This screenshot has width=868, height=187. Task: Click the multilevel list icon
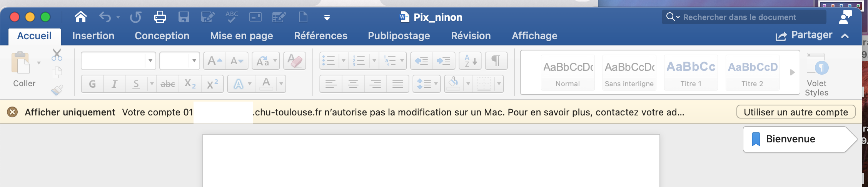390,61
